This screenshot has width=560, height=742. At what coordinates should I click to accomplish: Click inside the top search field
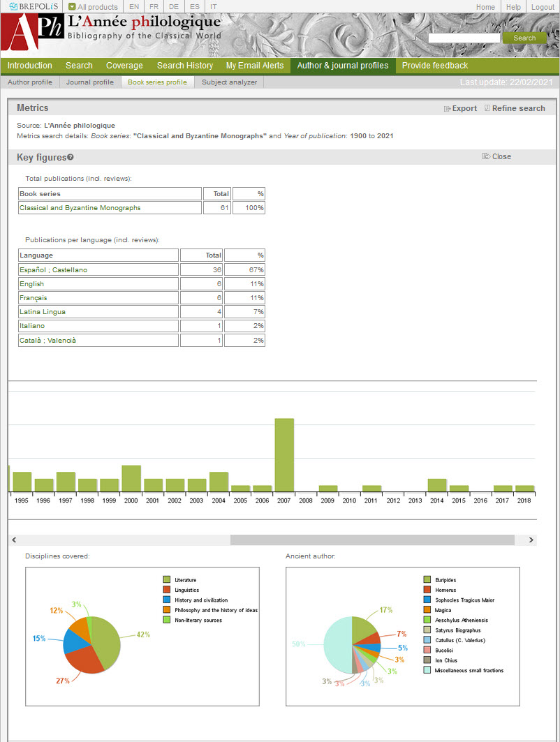(464, 38)
